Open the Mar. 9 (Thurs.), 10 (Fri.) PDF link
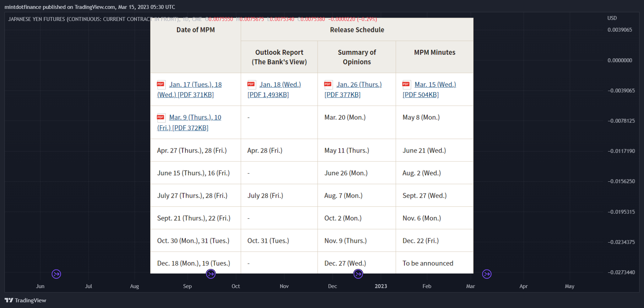Viewport: 644px width, 308px height. 189,122
